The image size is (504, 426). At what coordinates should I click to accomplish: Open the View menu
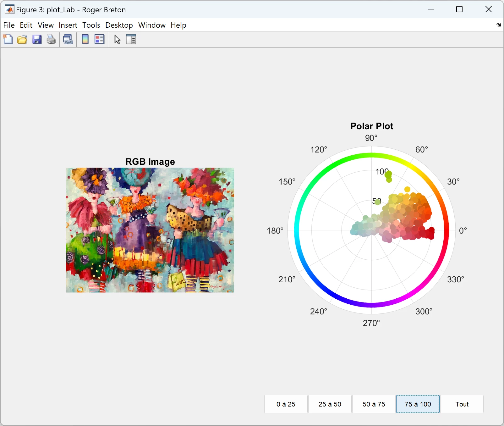coord(46,25)
